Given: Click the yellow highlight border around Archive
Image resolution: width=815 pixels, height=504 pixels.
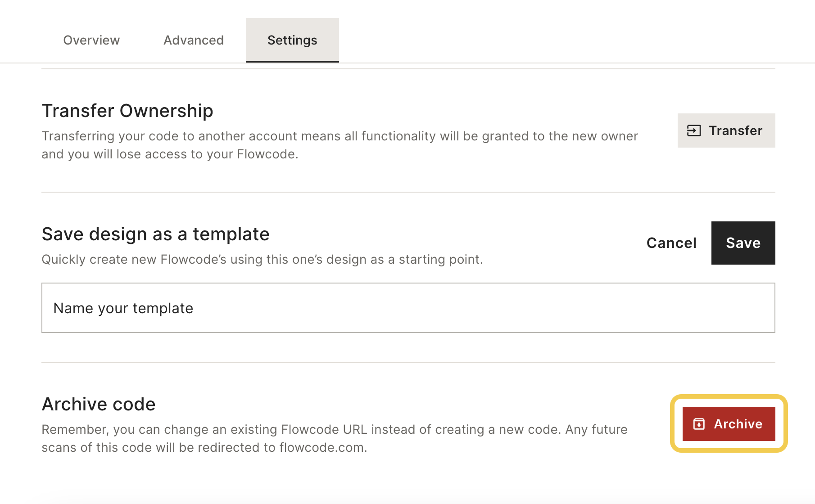Looking at the screenshot, I should (729, 397).
